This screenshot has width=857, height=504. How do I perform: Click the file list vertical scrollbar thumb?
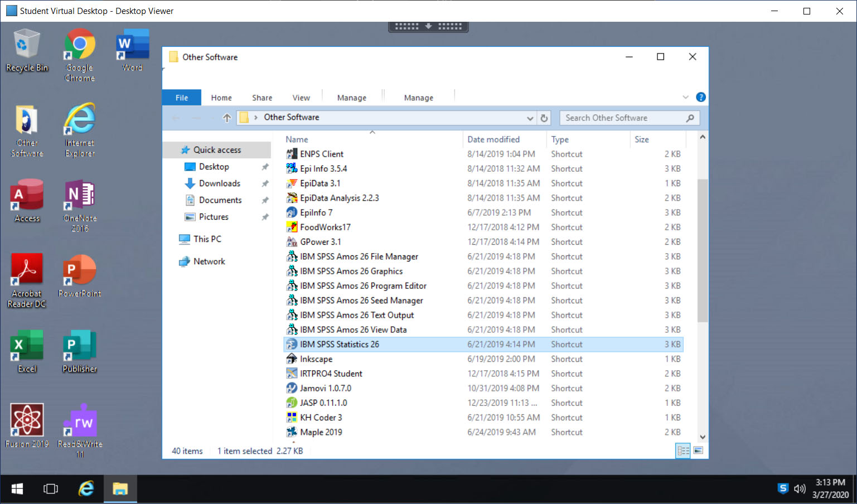[703, 251]
